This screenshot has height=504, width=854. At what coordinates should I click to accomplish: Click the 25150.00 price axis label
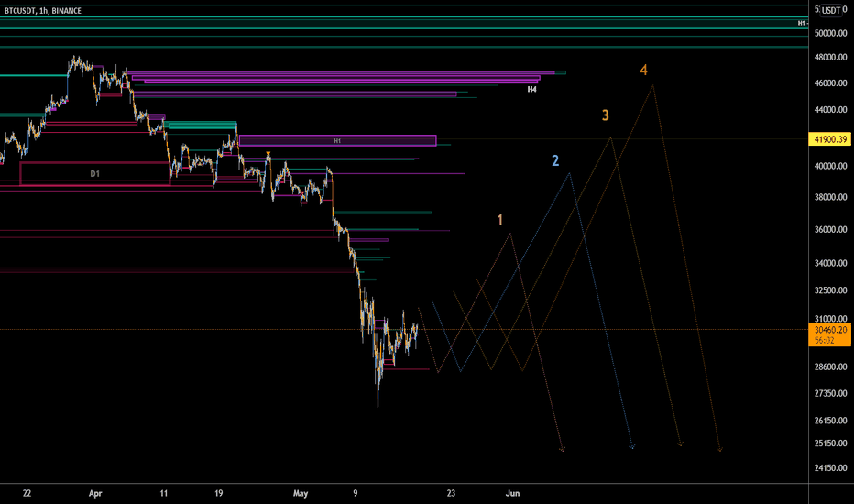830,444
